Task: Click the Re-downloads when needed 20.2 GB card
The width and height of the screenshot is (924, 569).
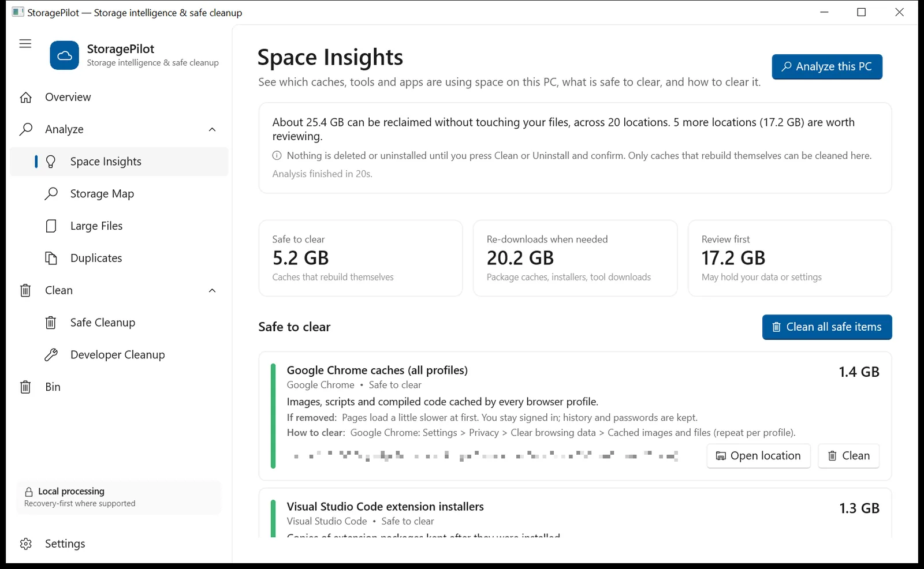Action: coord(575,258)
